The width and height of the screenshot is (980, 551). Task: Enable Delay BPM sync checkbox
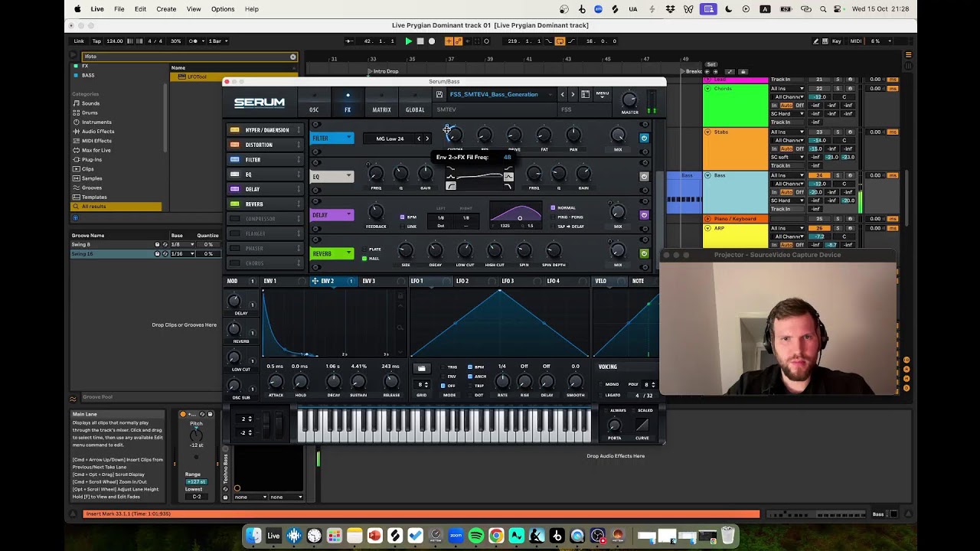click(402, 217)
